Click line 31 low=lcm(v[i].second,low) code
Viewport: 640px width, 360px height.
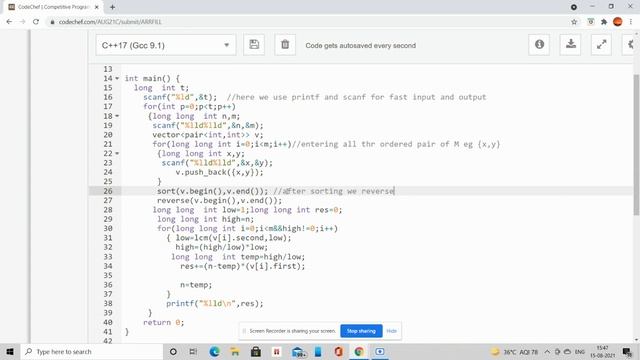coord(233,238)
